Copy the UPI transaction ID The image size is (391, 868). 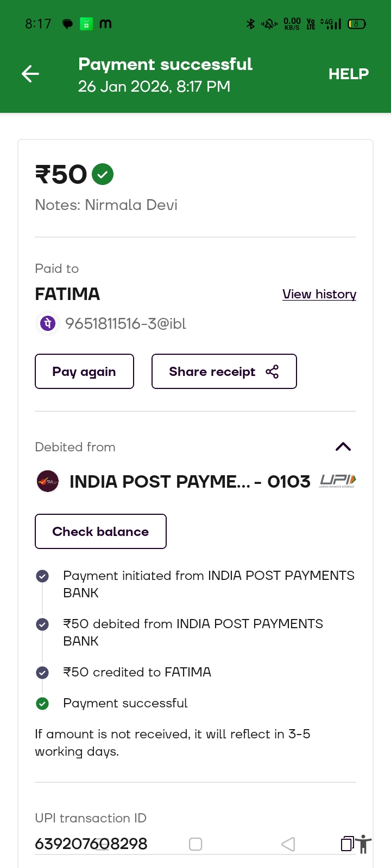[x=347, y=844]
